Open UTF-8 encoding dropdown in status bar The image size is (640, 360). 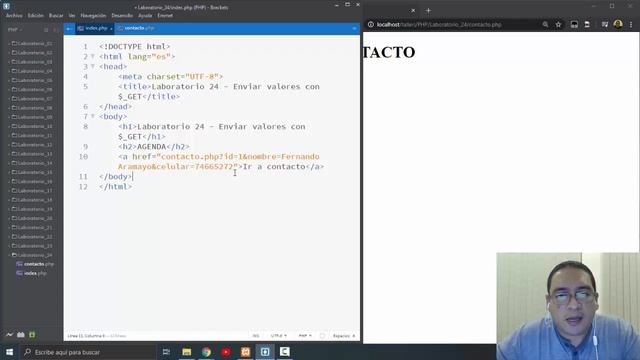(x=278, y=336)
